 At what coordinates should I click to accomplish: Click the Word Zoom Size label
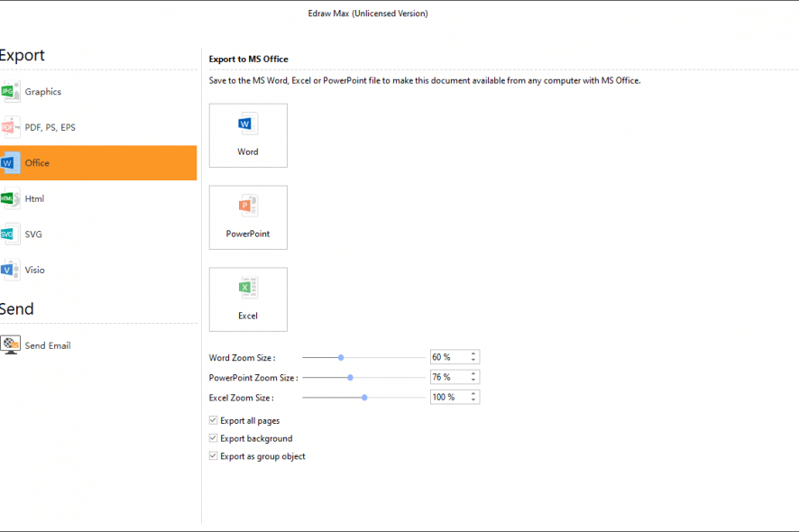pyautogui.click(x=242, y=358)
